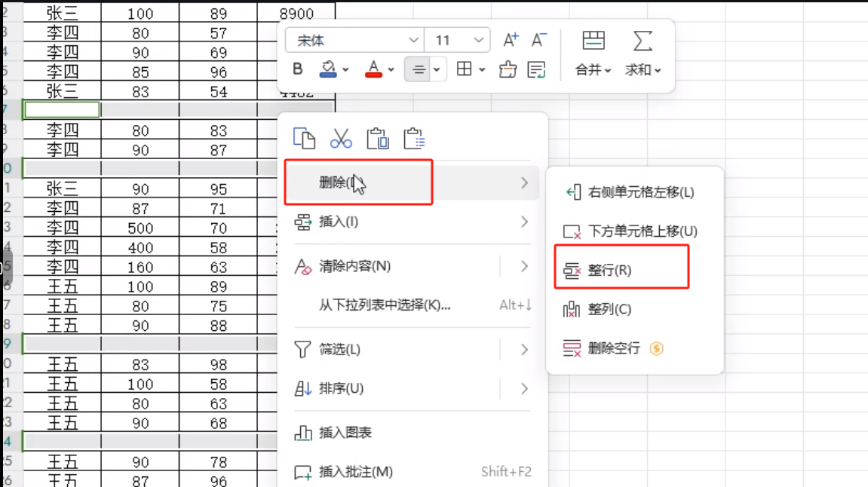The height and width of the screenshot is (487, 868).
Task: Click the copy icon in context menu
Action: pos(304,139)
